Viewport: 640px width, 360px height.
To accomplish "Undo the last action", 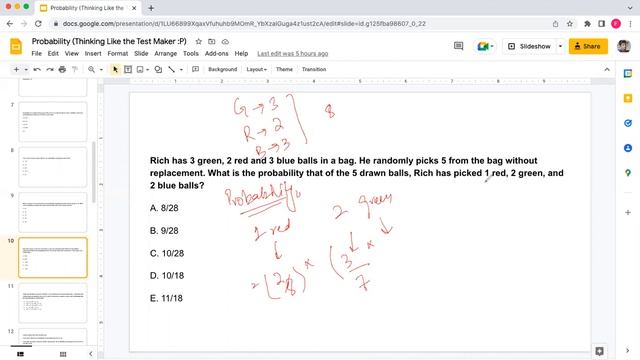I will pyautogui.click(x=37, y=69).
